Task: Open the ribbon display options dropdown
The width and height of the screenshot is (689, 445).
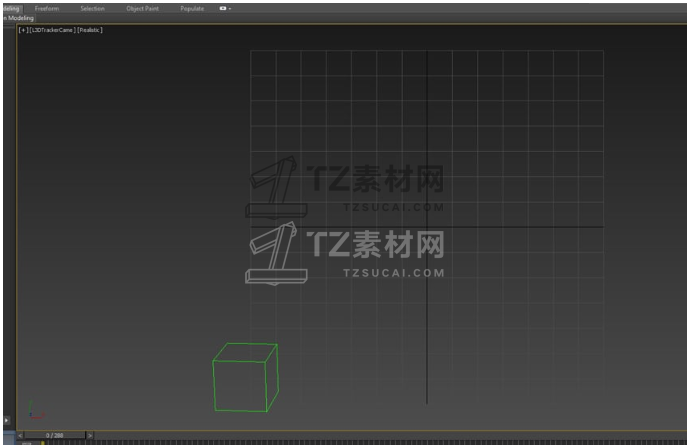Action: (225, 8)
